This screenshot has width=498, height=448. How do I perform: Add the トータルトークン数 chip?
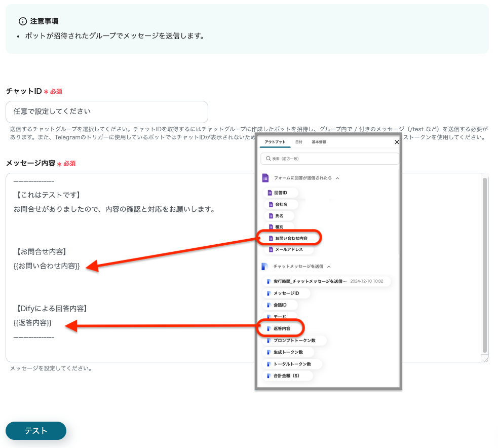pyautogui.click(x=292, y=364)
